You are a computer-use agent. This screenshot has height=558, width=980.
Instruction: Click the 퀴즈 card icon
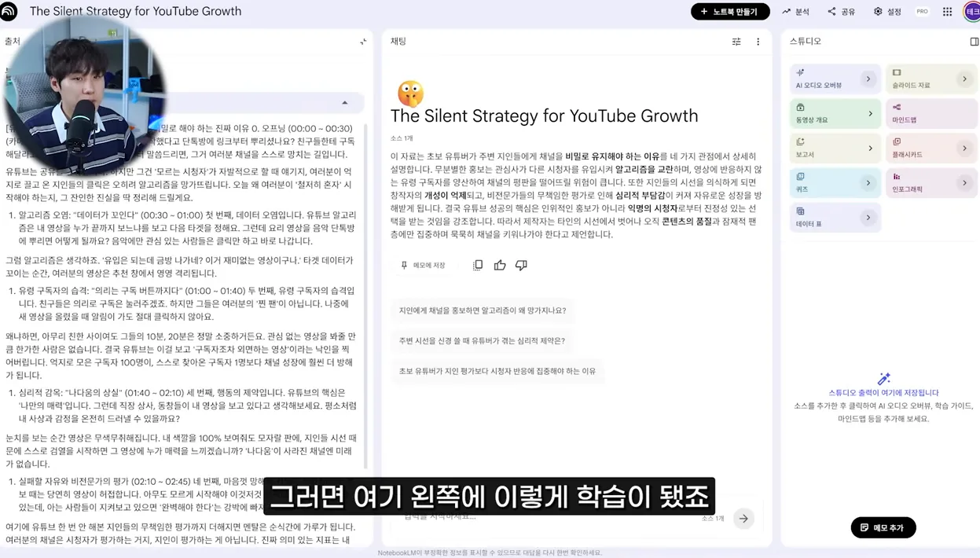coord(800,177)
